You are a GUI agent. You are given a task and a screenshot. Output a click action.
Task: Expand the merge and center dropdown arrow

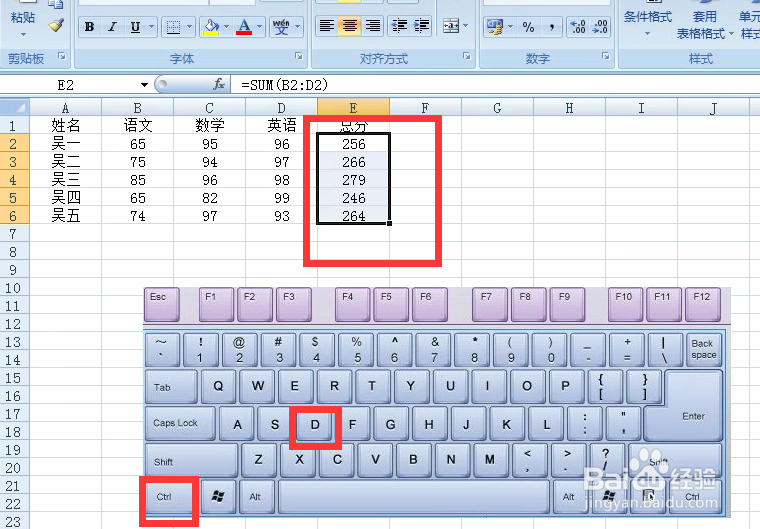click(466, 26)
